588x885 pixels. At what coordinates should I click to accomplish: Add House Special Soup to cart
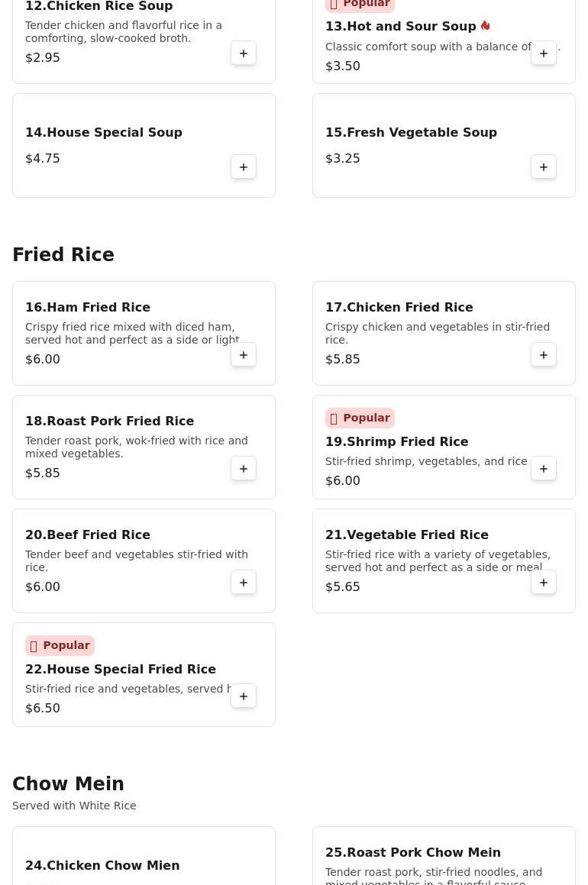click(x=244, y=167)
